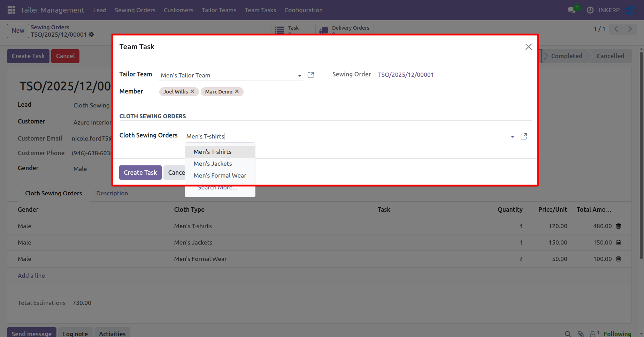Open the Sewing Orders menu

click(135, 10)
